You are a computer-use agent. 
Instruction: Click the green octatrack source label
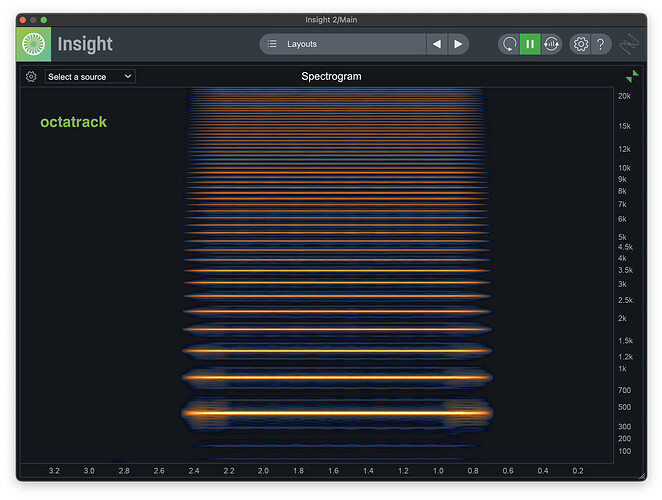pos(73,122)
